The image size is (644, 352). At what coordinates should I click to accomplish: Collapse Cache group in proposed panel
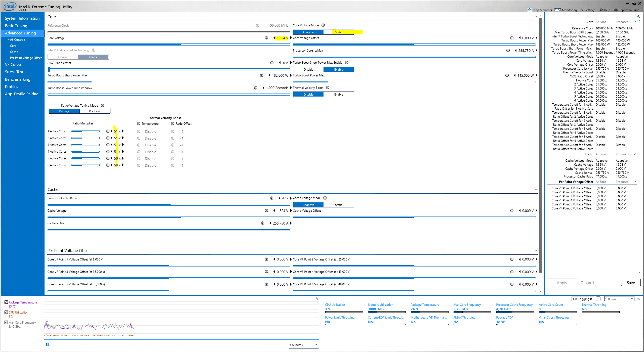point(635,154)
